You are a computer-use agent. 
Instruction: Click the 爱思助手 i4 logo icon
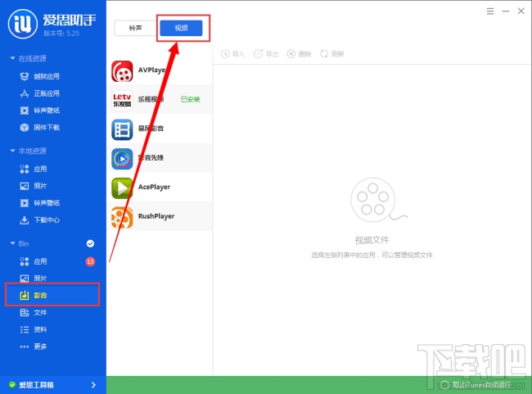(23, 24)
